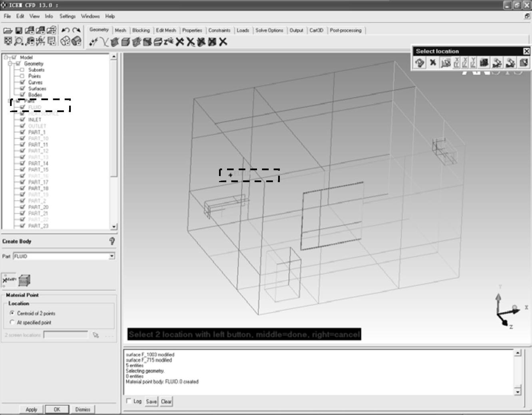Select the At specified point radio
Image resolution: width=532 pixels, height=415 pixels.
(x=12, y=322)
